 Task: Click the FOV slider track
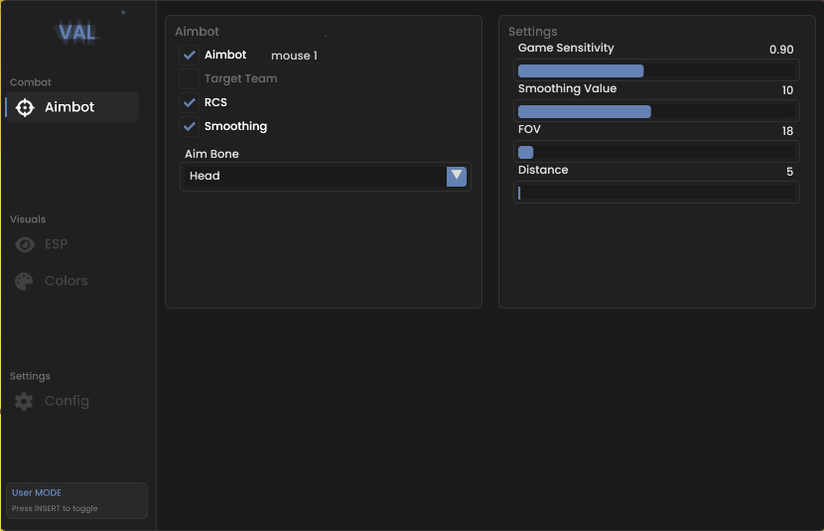coord(656,152)
